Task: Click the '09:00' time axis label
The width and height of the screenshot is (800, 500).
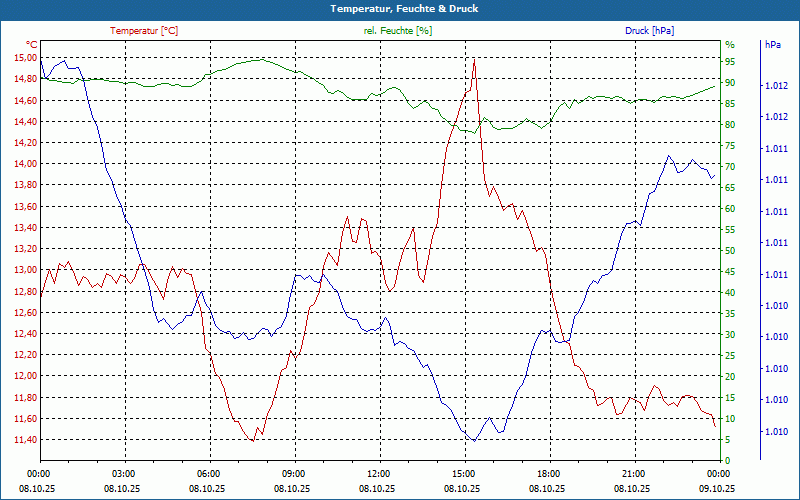Action: 292,473
